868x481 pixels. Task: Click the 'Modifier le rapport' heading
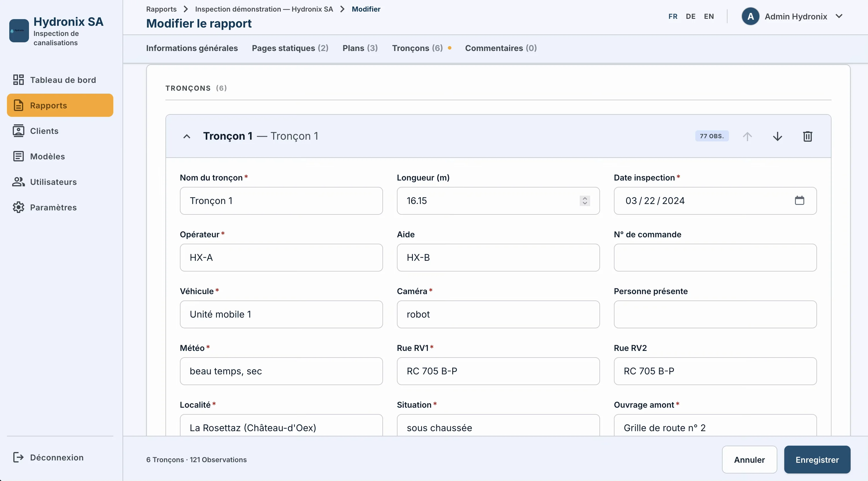point(199,23)
